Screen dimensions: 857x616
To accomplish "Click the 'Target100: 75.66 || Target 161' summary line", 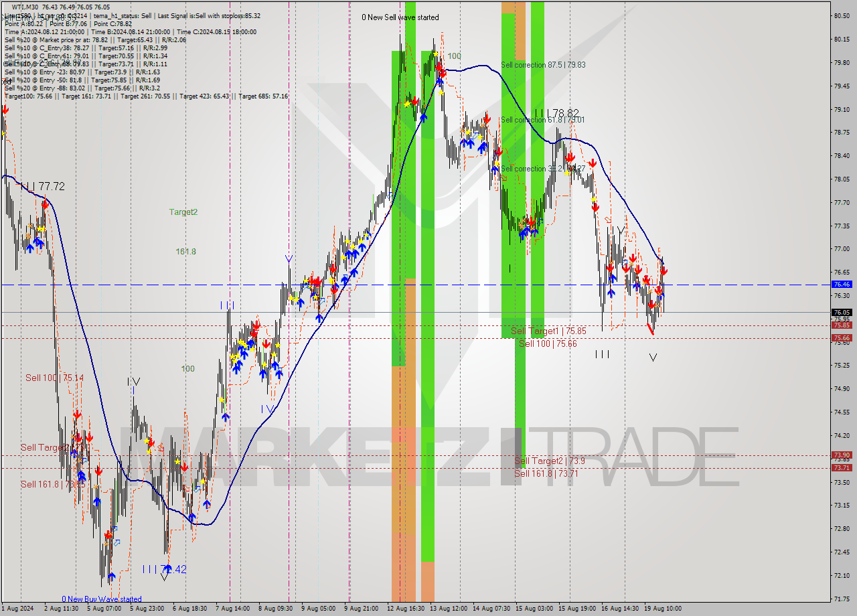I will pyautogui.click(x=146, y=96).
